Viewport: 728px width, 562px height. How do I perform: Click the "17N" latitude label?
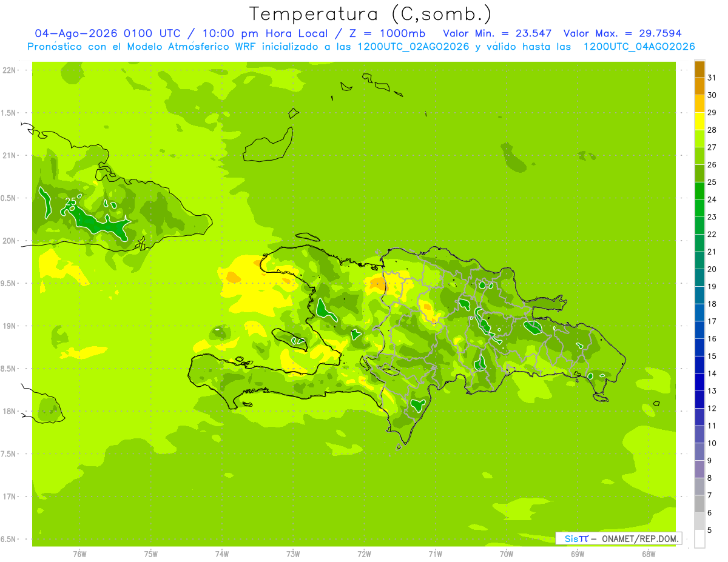10,497
